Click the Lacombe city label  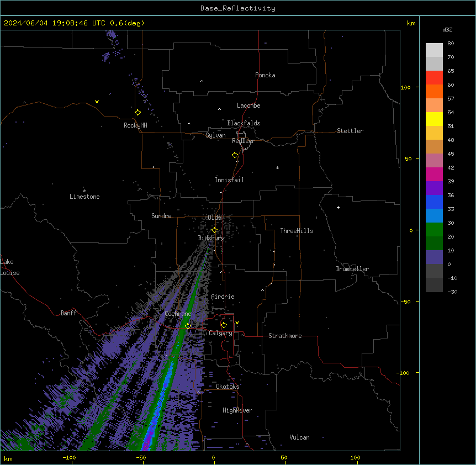click(x=248, y=105)
